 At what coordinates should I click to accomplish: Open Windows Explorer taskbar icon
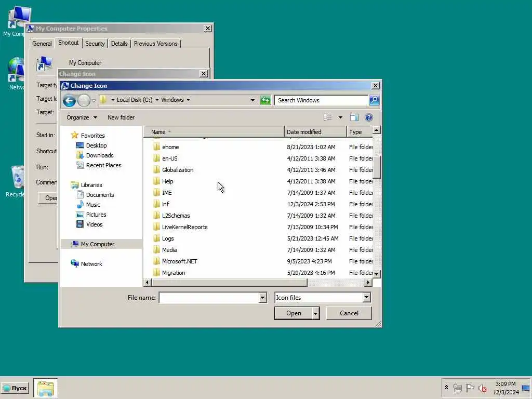point(46,388)
